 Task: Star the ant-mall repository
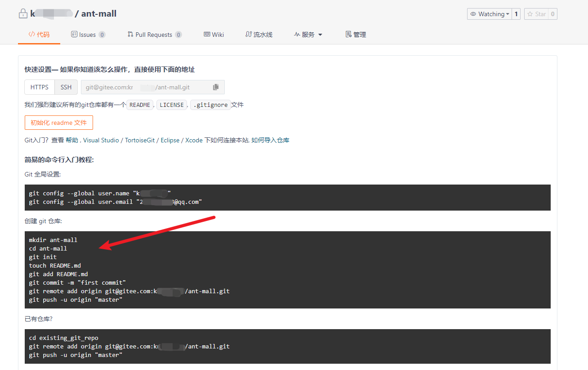point(536,14)
